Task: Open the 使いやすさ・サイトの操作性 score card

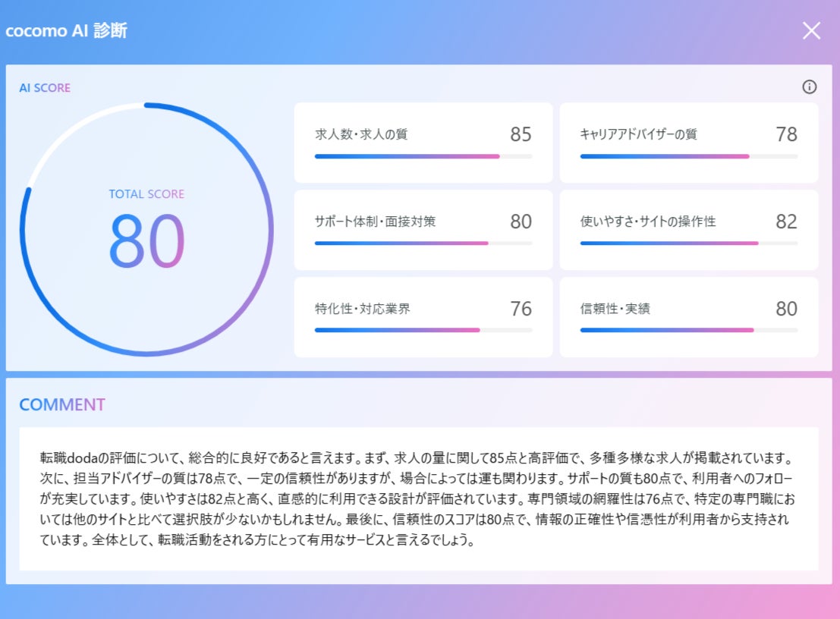Action: (x=688, y=230)
